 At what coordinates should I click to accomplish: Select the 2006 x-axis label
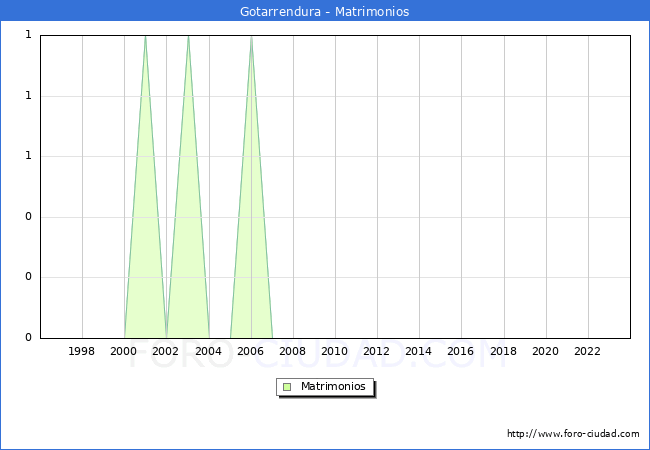click(250, 351)
